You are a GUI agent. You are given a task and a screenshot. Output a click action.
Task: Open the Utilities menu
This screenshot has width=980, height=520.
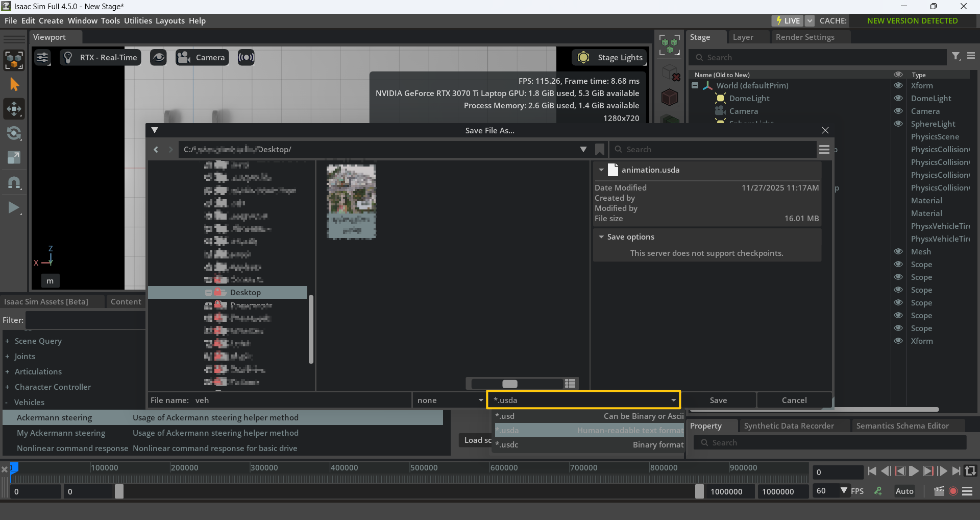point(138,21)
